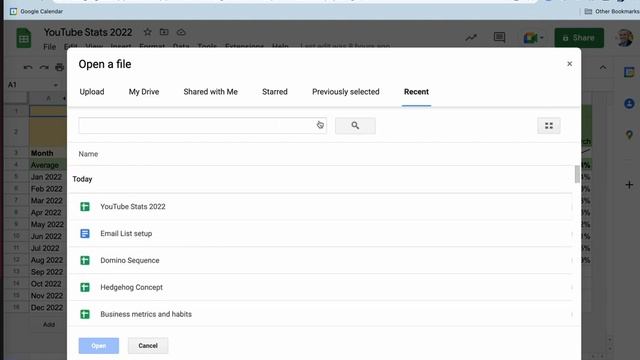Open the Google Calendar bookmark
Image resolution: width=640 pixels, height=360 pixels.
pos(36,11)
